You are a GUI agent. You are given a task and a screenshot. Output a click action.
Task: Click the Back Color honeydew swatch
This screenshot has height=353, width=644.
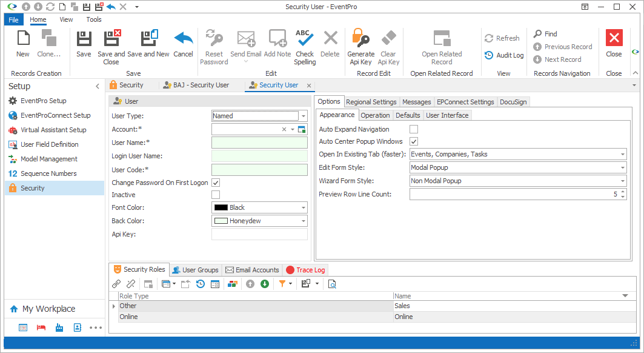click(221, 221)
